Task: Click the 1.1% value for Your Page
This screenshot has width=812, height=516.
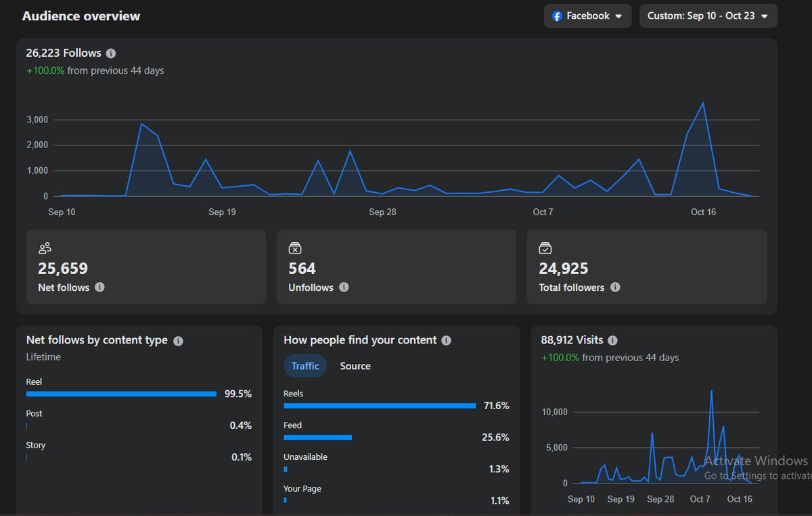Action: (499, 501)
